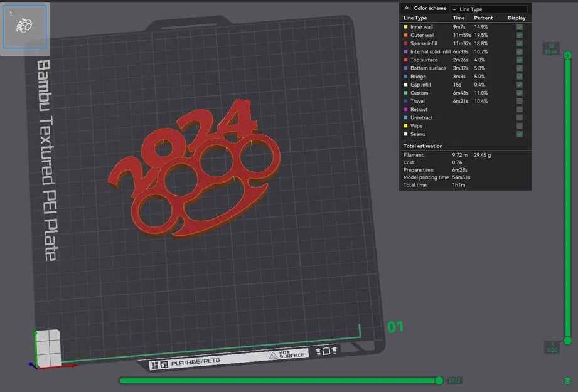The height and width of the screenshot is (392, 578).
Task: Click the top layer slider handle
Action: click(568, 56)
